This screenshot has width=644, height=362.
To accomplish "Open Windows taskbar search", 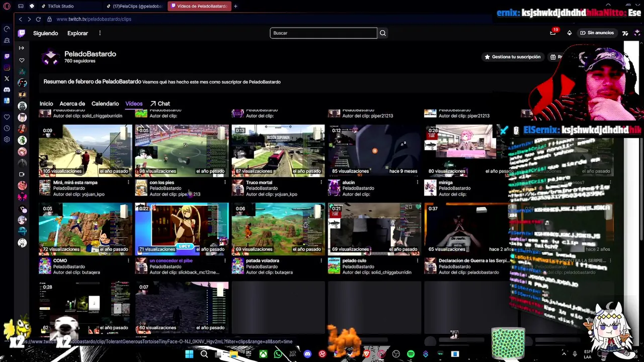I will [204, 354].
